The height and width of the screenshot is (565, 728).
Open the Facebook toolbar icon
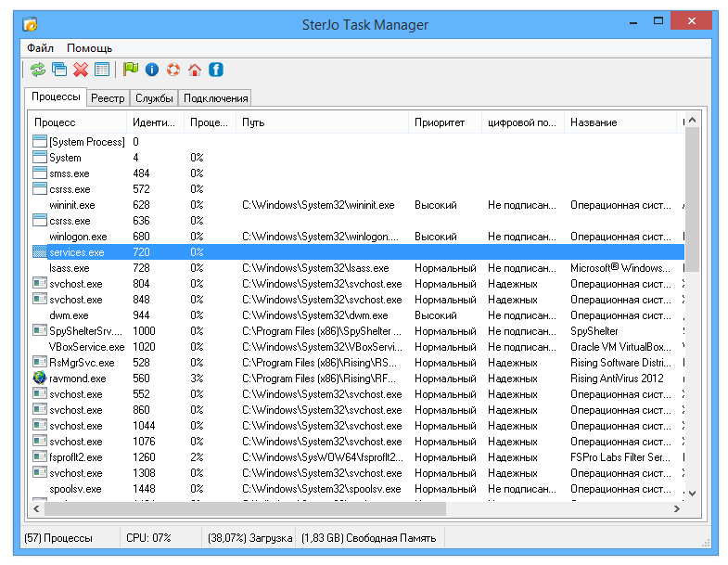point(216,70)
